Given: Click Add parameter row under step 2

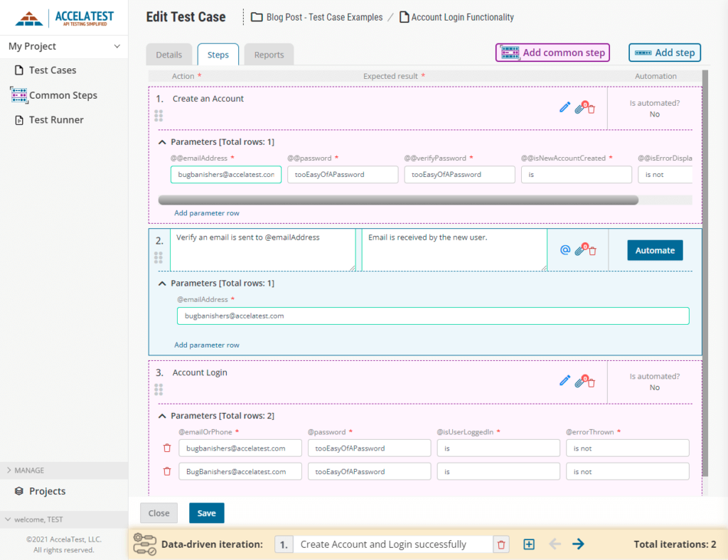Looking at the screenshot, I should tap(206, 345).
